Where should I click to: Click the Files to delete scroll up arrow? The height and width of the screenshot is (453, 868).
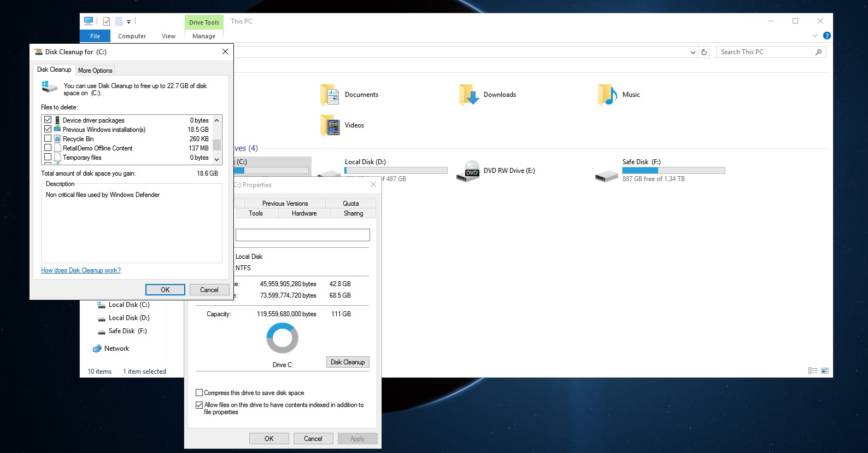(x=217, y=120)
